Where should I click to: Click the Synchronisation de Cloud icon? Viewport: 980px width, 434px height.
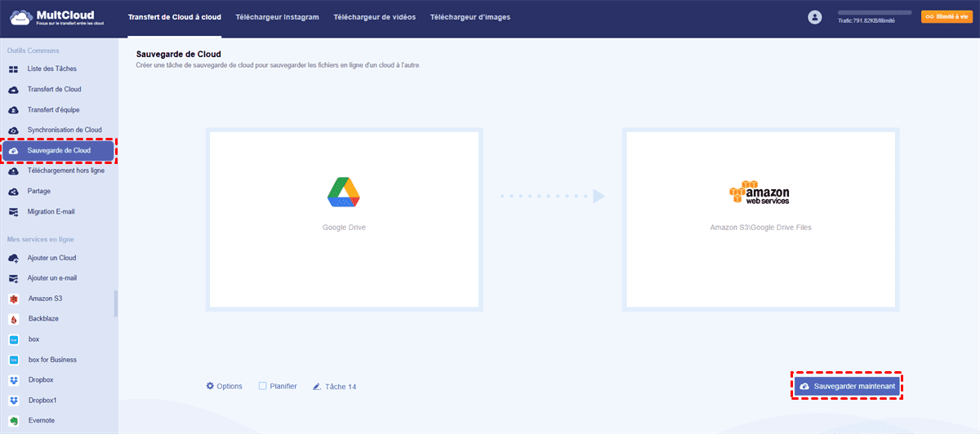(x=13, y=131)
